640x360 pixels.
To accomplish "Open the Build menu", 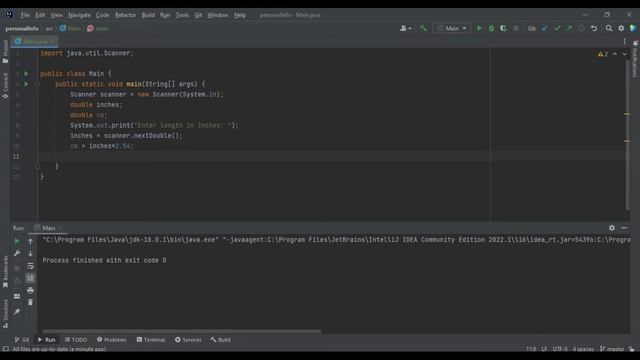I will pyautogui.click(x=148, y=15).
